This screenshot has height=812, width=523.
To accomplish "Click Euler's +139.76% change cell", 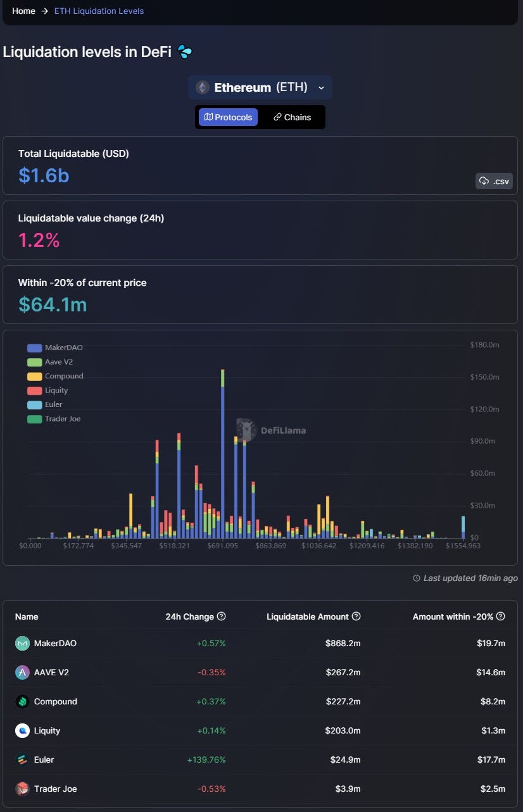I will [206, 760].
